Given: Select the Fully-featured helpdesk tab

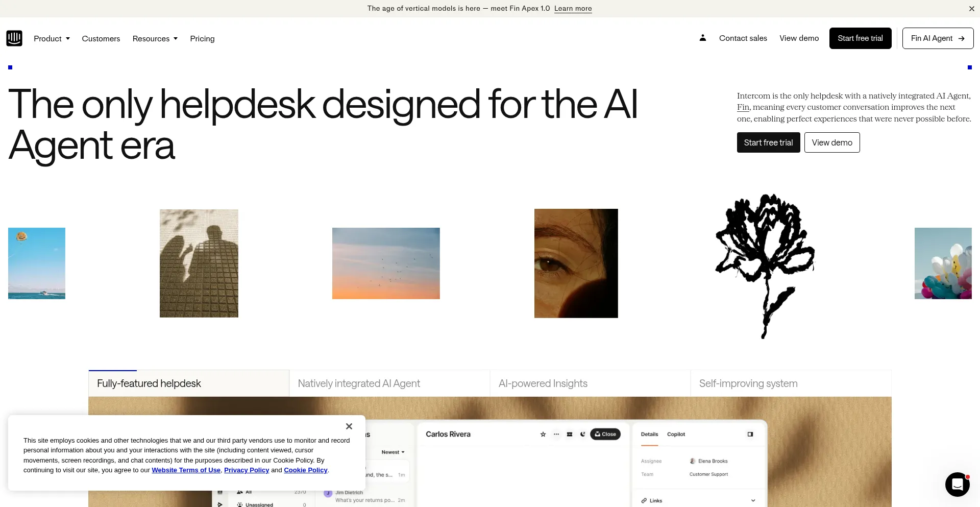Looking at the screenshot, I should tap(189, 383).
